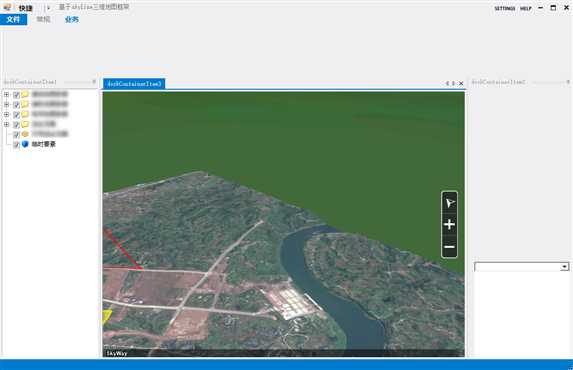Uncheck the third folder's checkbox in layer tree
This screenshot has width=573, height=370.
[16, 114]
